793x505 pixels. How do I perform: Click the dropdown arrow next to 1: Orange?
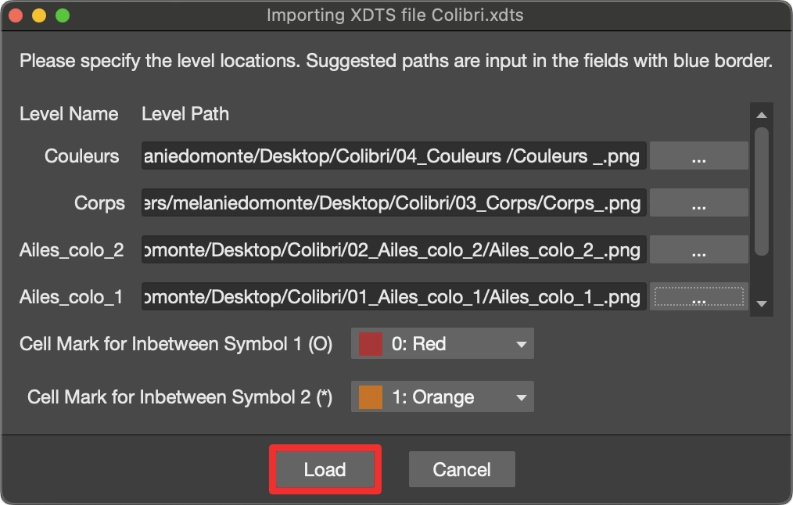click(x=521, y=397)
